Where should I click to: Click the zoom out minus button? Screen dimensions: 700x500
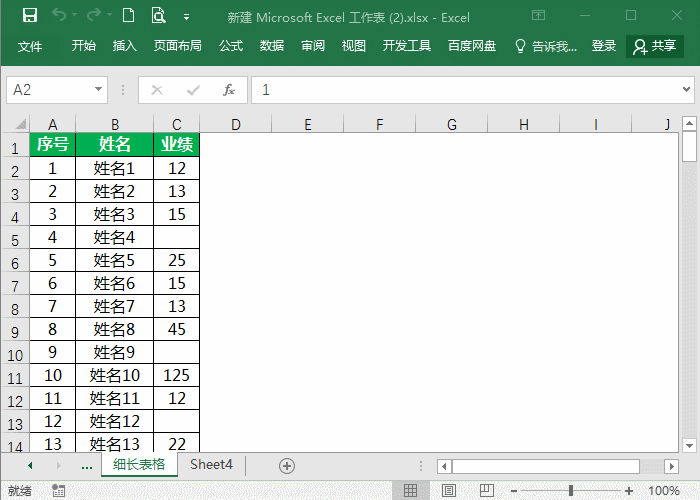[x=513, y=491]
